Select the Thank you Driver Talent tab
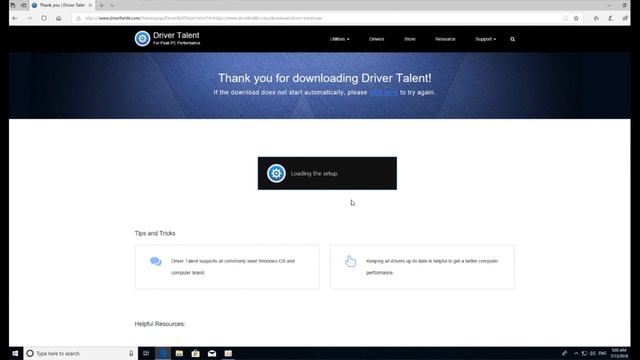 [62, 5]
